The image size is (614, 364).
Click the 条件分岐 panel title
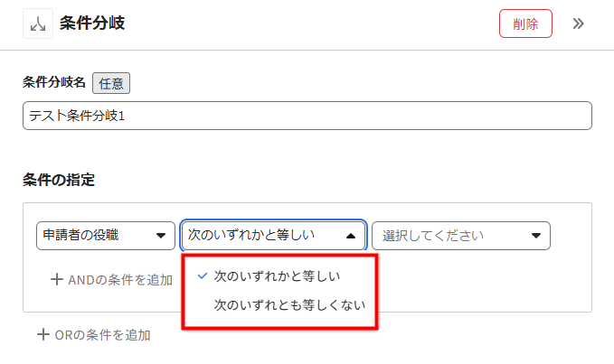[92, 23]
